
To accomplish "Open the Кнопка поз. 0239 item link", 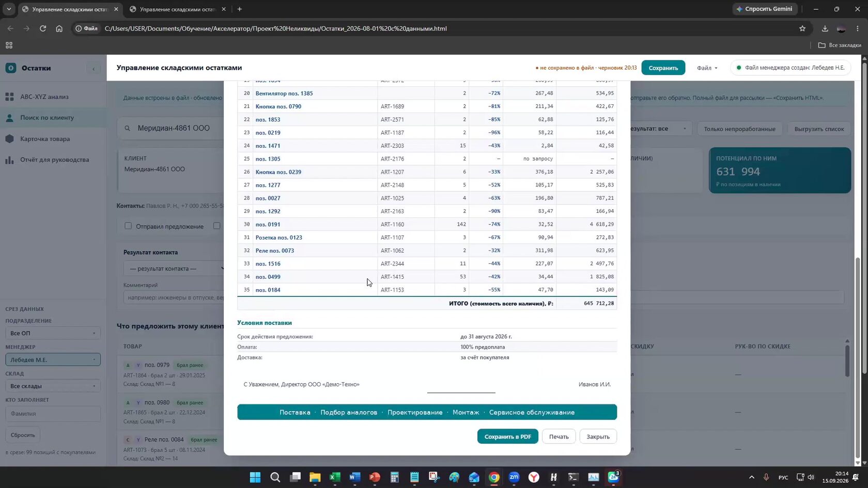I will (x=278, y=172).
